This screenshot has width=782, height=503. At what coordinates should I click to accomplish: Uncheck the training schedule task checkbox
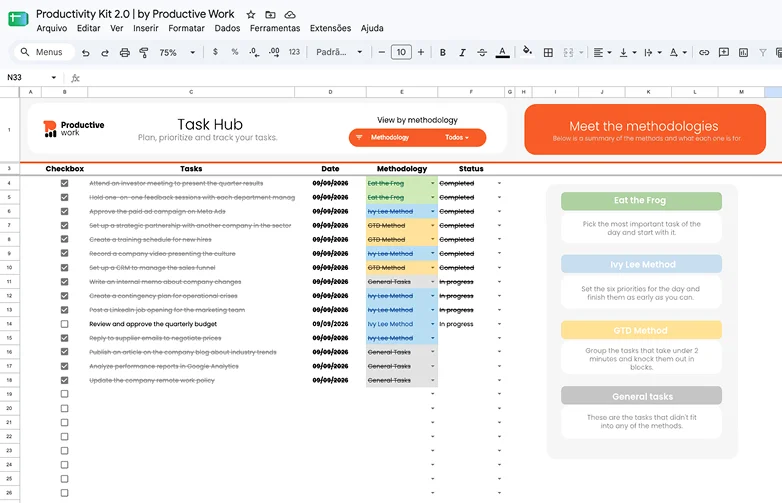(x=64, y=239)
